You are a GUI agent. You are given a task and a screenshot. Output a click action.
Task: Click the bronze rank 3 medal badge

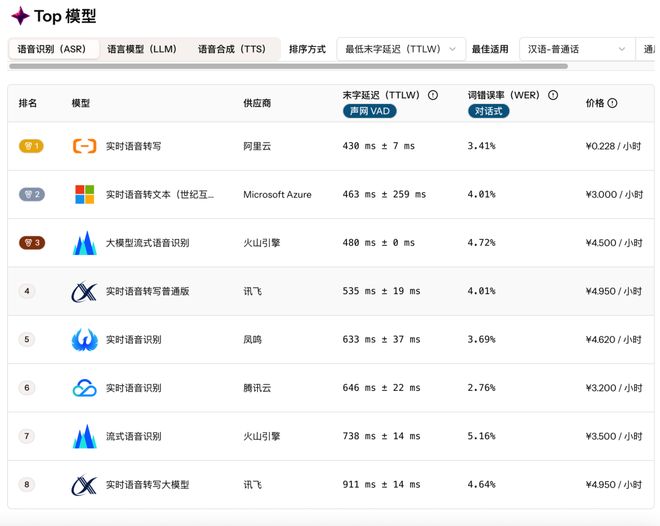pos(32,243)
